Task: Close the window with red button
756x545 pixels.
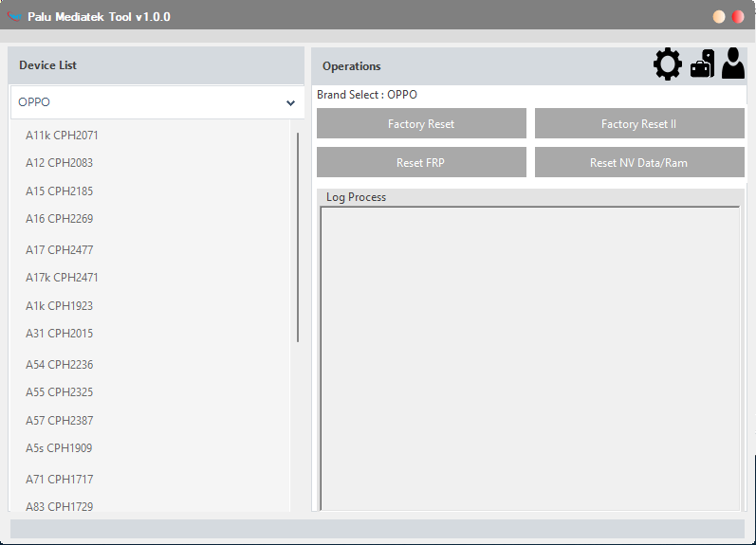Action: coord(737,17)
